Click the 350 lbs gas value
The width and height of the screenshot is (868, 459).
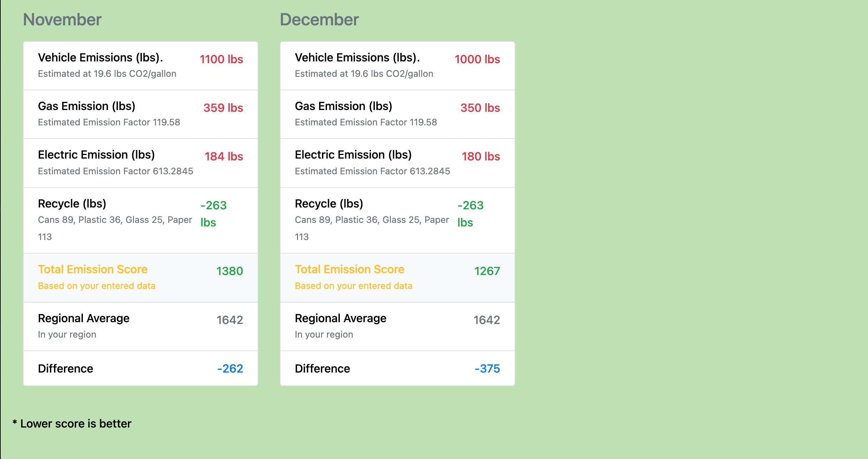pyautogui.click(x=480, y=108)
